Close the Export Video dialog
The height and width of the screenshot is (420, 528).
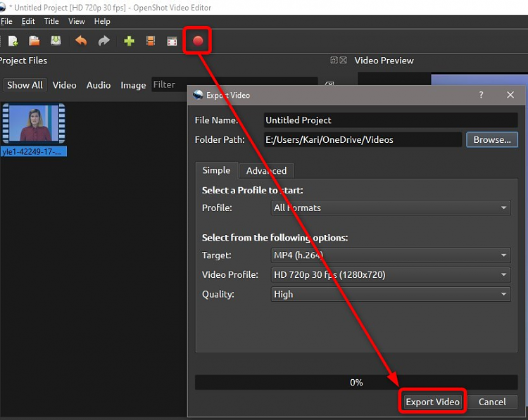tap(510, 95)
